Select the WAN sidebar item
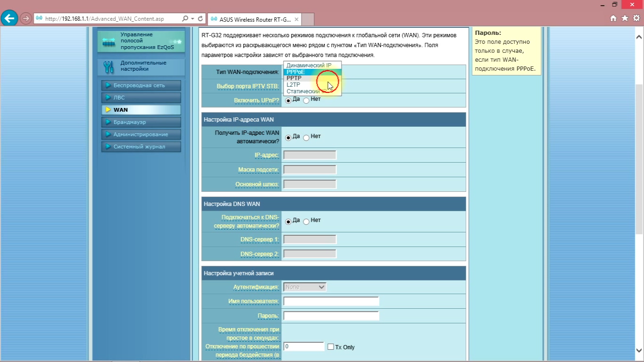This screenshot has width=644, height=362. pos(141,110)
